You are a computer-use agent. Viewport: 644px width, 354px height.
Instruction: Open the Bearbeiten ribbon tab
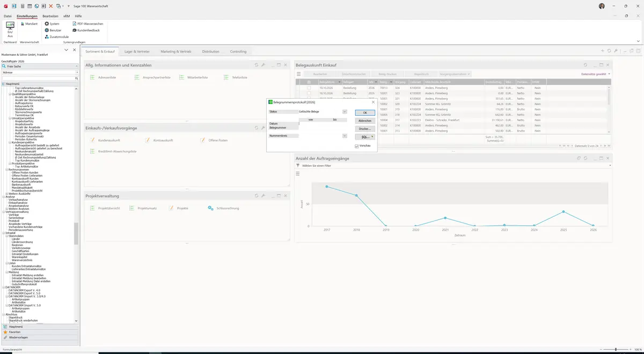click(50, 16)
